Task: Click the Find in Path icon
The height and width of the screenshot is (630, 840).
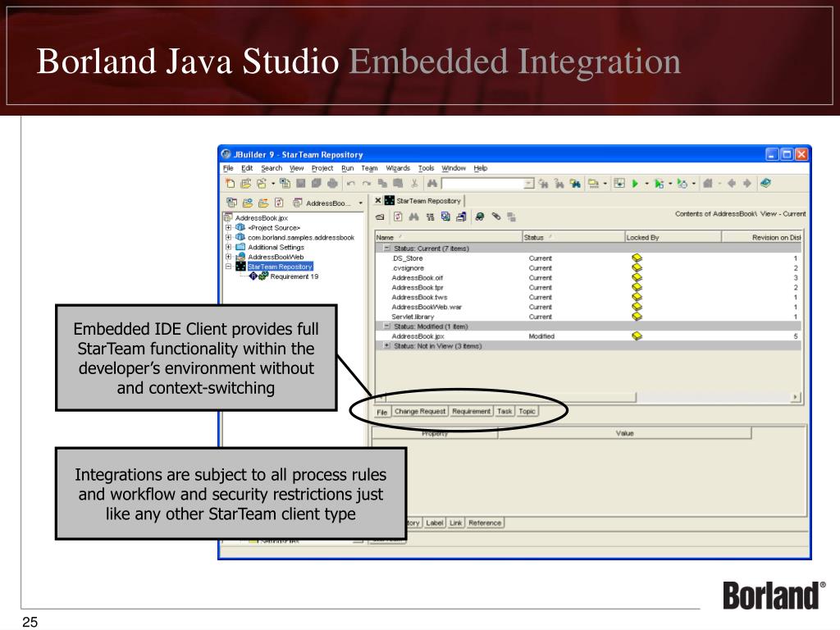Action: click(x=575, y=184)
